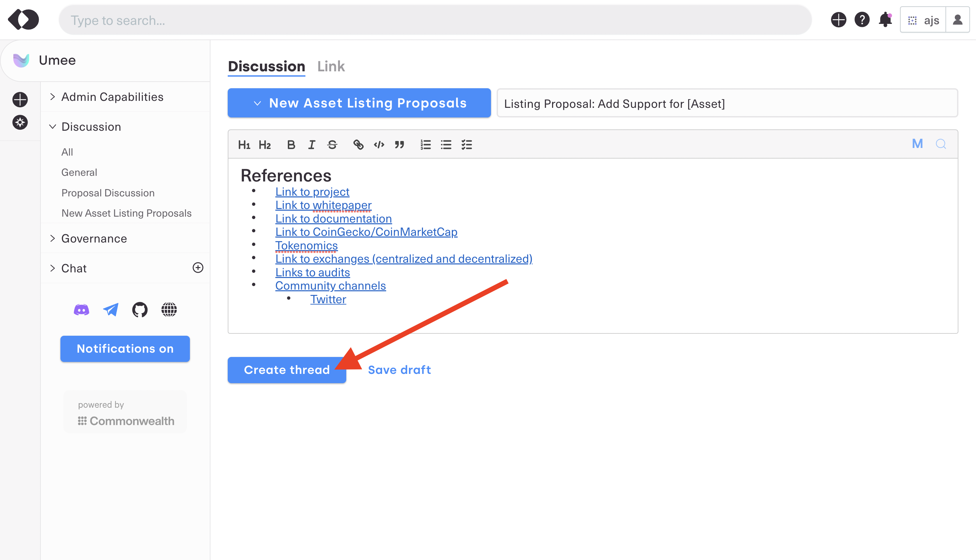Switch to the Link tab
Image resolution: width=976 pixels, height=560 pixels.
[x=331, y=67]
